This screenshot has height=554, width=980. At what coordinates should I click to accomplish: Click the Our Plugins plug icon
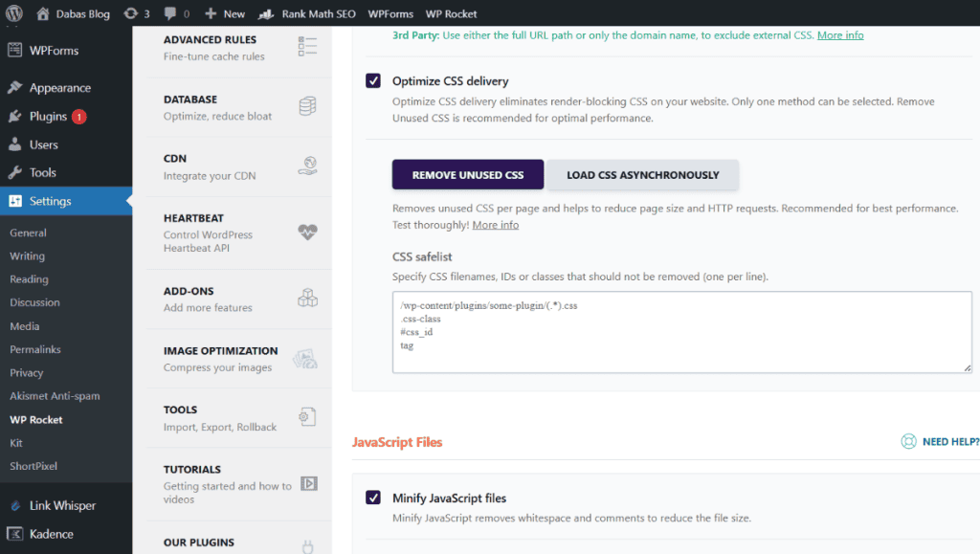point(307,547)
